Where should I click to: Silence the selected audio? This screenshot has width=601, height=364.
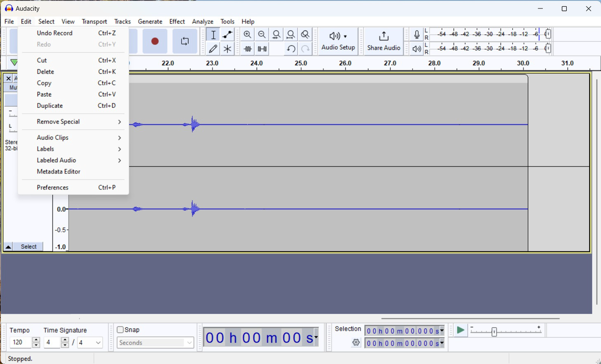[262, 49]
